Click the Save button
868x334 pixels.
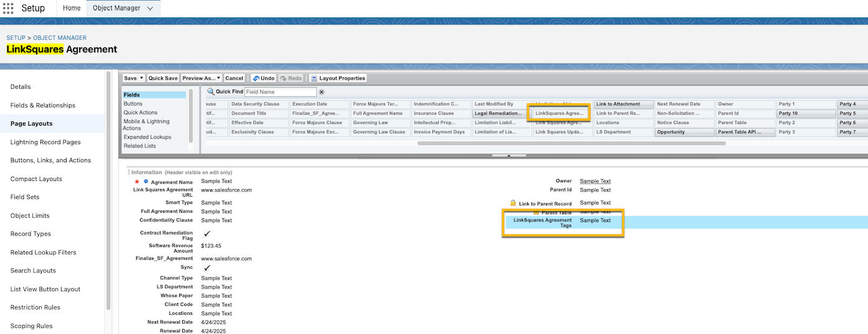tap(130, 78)
